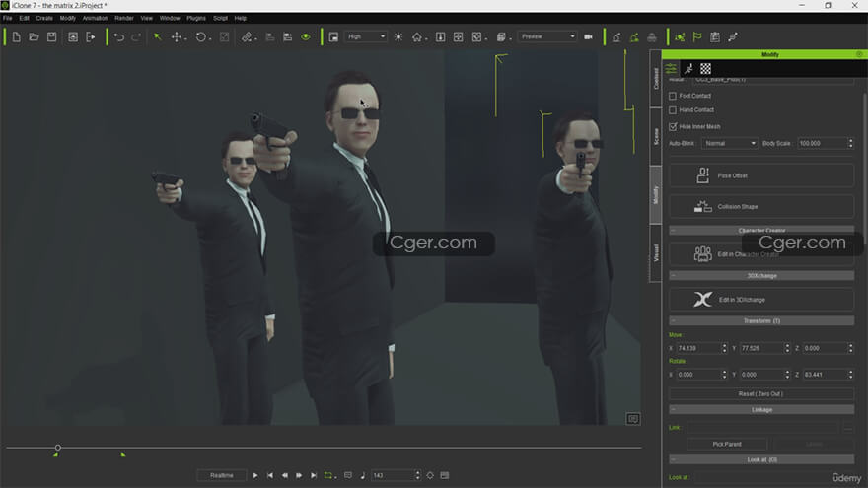Click the 3DXchange X icon
The width and height of the screenshot is (868, 488).
click(702, 300)
